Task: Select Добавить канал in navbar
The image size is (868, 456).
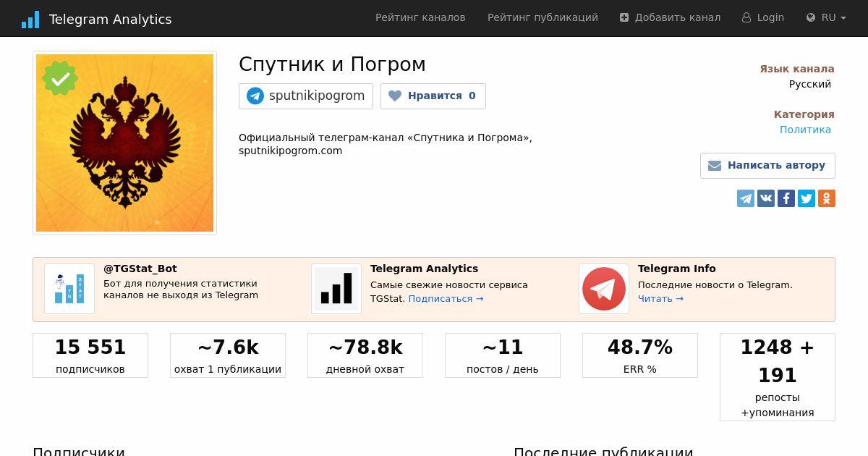Action: (670, 17)
